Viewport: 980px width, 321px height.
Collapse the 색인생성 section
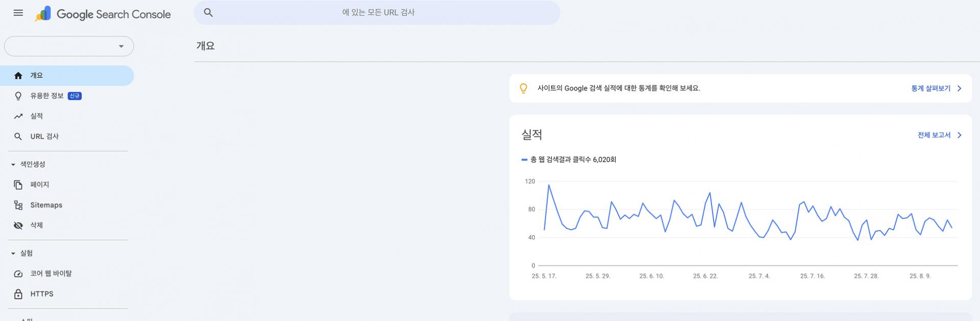click(x=12, y=164)
